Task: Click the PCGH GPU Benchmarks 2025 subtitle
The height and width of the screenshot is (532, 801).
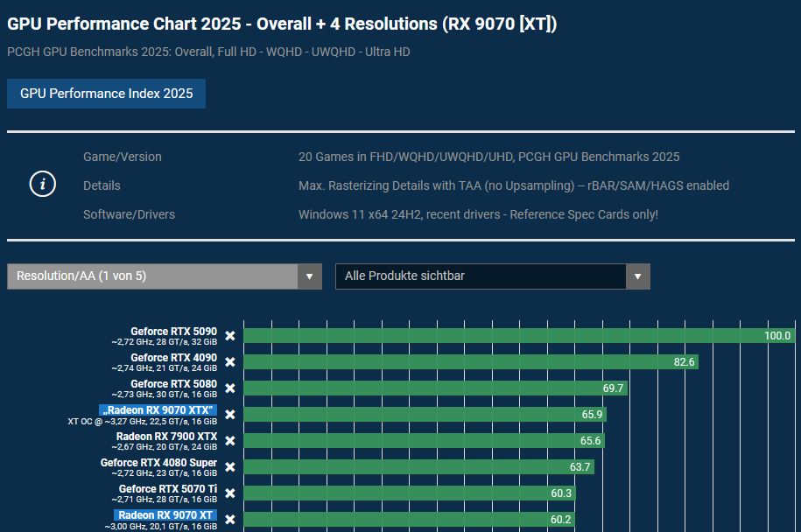Action: click(208, 52)
